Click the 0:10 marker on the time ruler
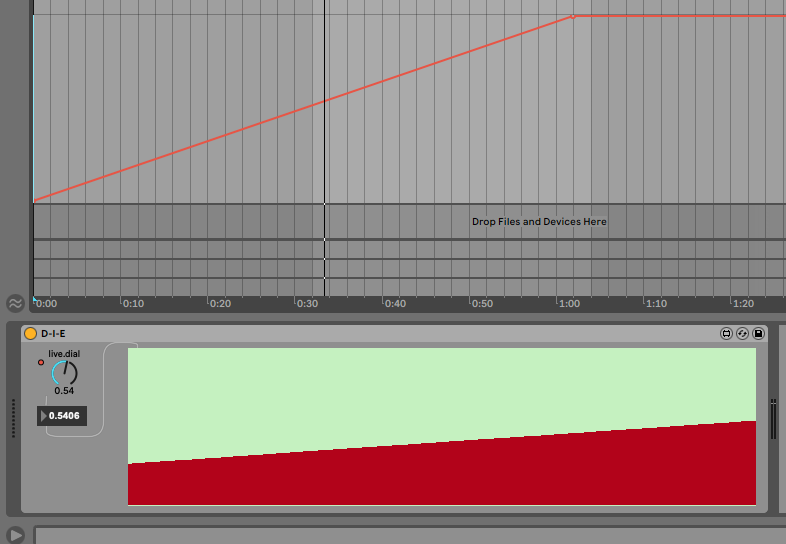This screenshot has width=786, height=544. coord(133,303)
